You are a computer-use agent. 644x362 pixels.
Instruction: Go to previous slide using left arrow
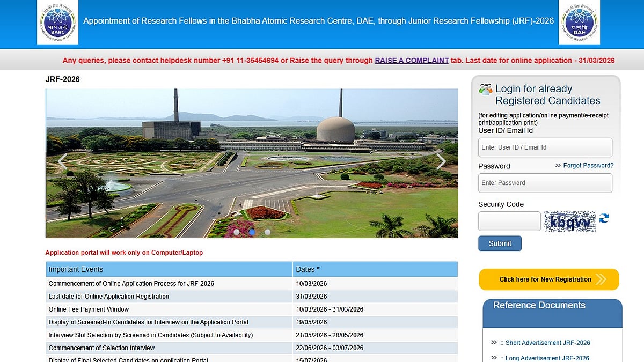61,162
